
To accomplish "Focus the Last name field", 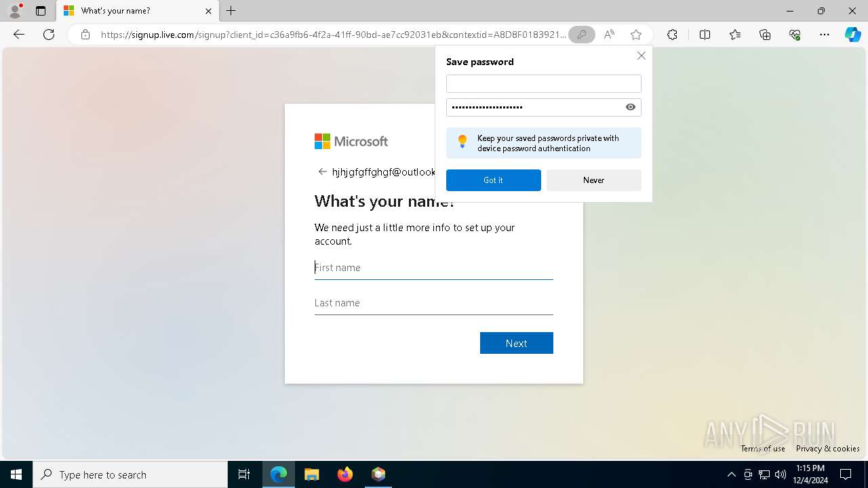I will coord(433,303).
